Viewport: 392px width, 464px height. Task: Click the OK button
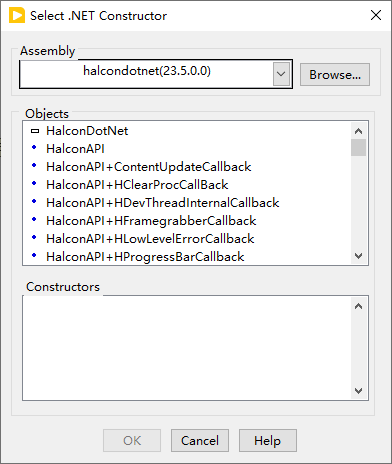pos(132,441)
